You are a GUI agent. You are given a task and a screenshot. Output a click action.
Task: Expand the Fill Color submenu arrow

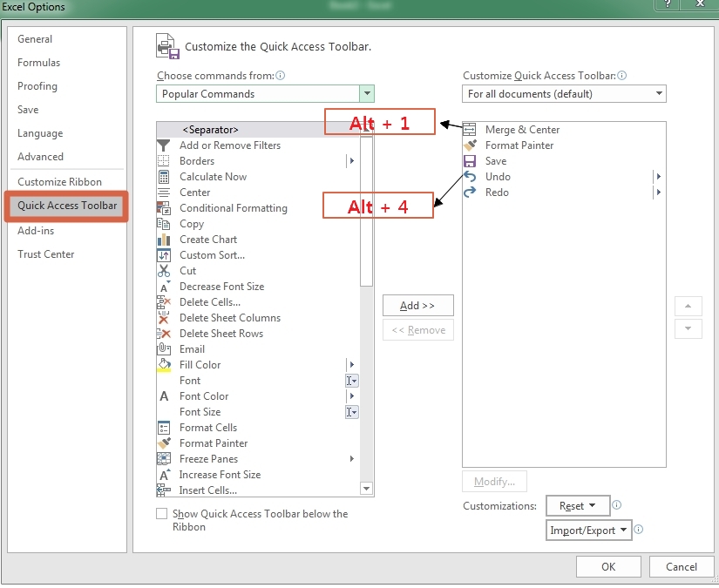point(352,365)
